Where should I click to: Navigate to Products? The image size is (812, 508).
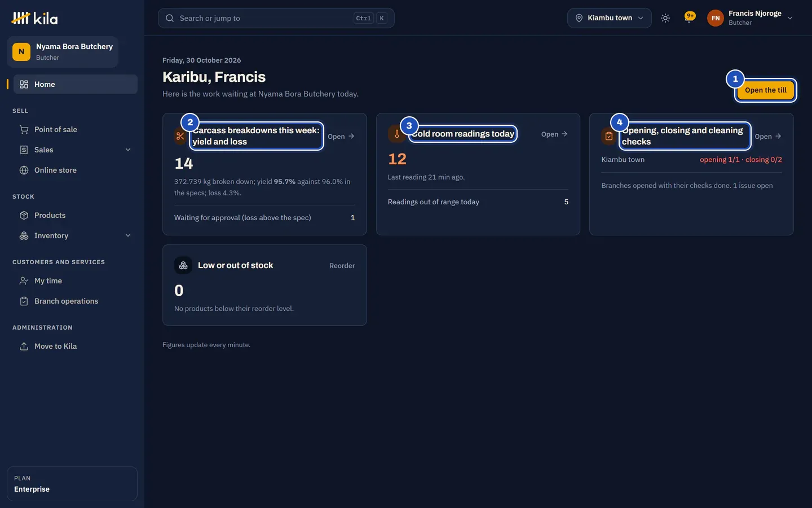pyautogui.click(x=76, y=215)
